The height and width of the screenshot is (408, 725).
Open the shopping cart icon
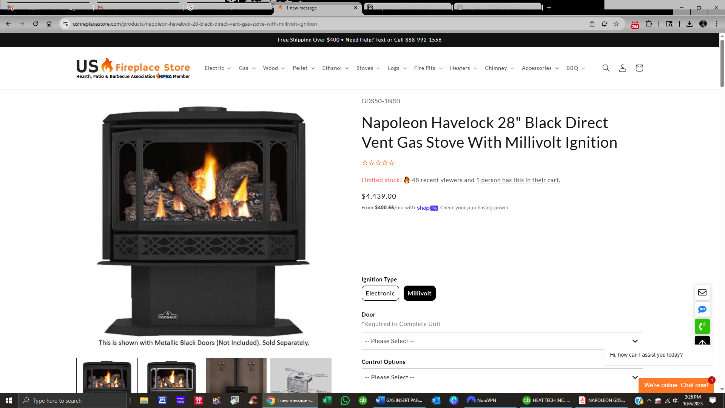(x=639, y=68)
